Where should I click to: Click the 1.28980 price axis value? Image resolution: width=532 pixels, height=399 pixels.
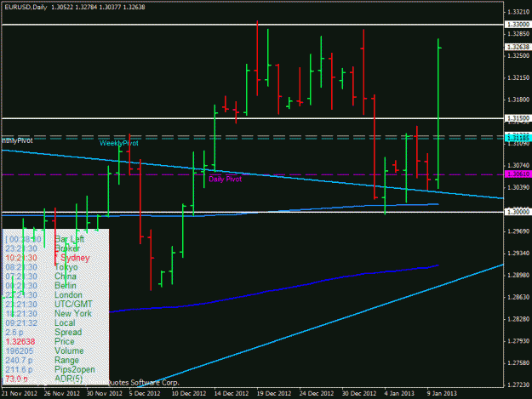(x=518, y=275)
